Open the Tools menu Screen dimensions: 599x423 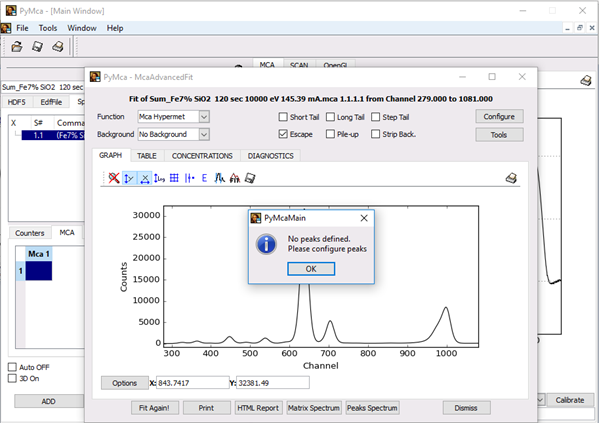pyautogui.click(x=48, y=28)
